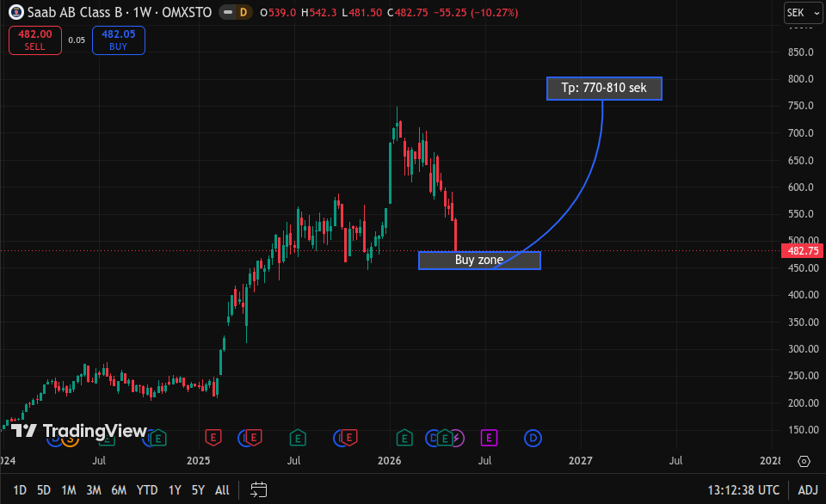
Task: Click the Saab AB symbol logo icon
Action: click(x=16, y=12)
